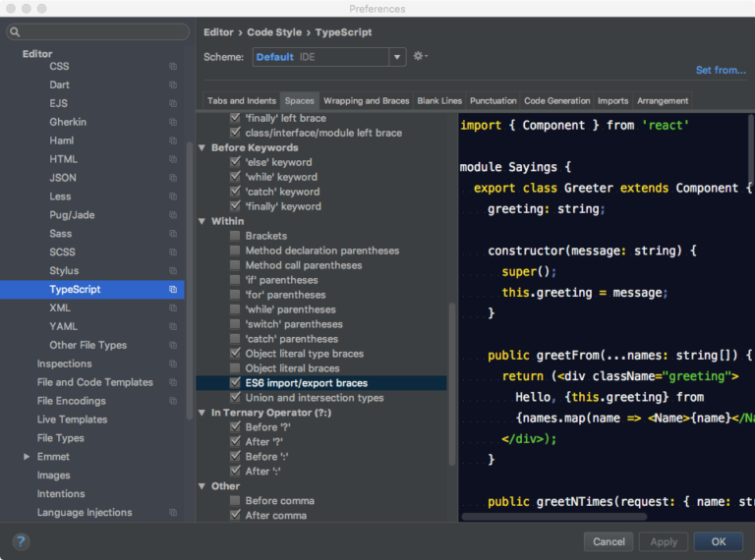Click the magnifier icon in the search box
The image size is (755, 560).
(15, 31)
